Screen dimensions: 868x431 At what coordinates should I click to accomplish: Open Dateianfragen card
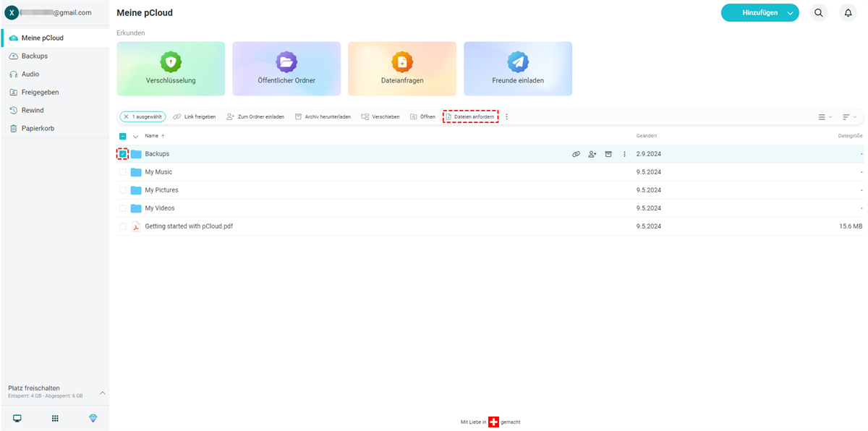pyautogui.click(x=402, y=69)
